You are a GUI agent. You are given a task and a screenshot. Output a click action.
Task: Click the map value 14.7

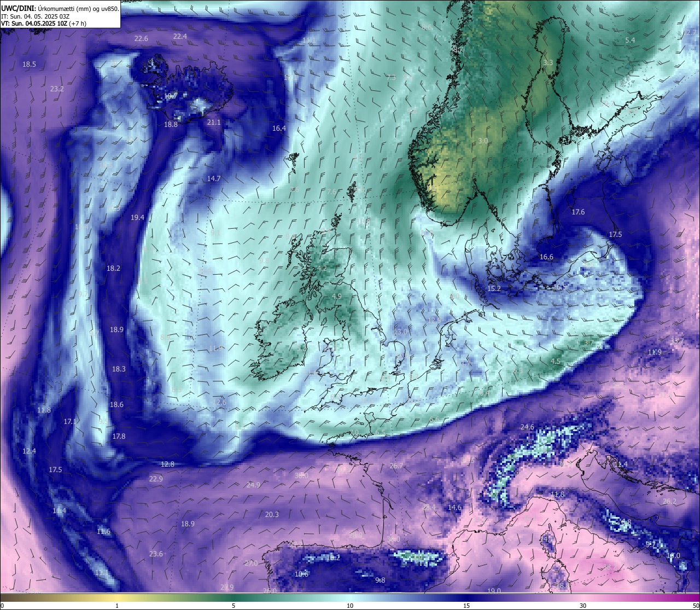214,178
